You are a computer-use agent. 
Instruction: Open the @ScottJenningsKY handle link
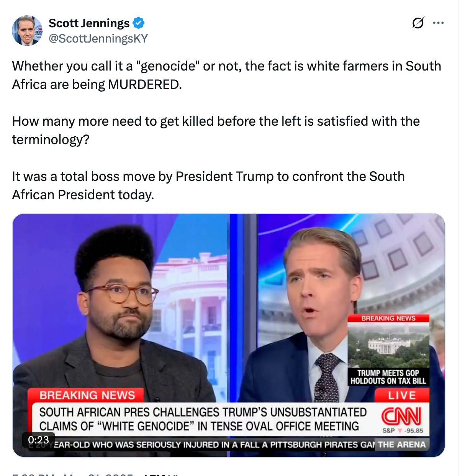click(98, 39)
